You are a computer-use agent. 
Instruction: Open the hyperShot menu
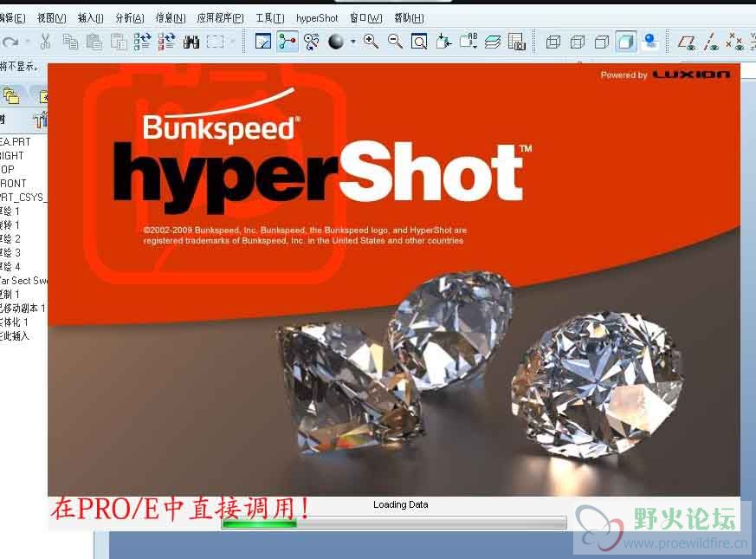point(317,18)
